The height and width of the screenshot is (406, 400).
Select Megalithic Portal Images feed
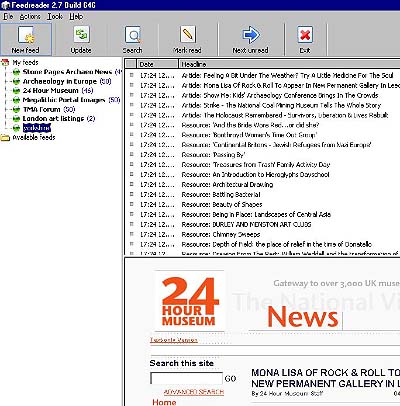pyautogui.click(x=64, y=100)
